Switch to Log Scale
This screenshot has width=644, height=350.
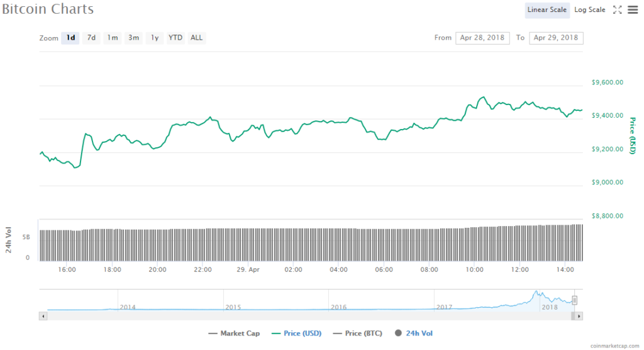pyautogui.click(x=589, y=9)
